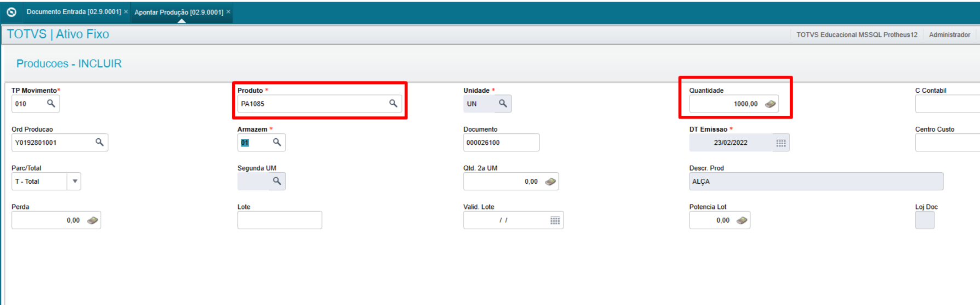Image resolution: width=980 pixels, height=305 pixels.
Task: Click TOTVS | Ativo Fixo title
Action: pos(58,34)
